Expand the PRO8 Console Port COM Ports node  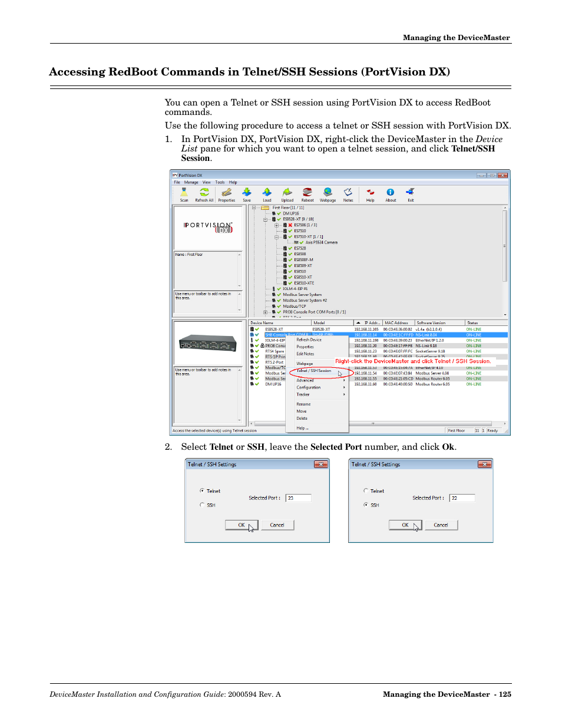[x=266, y=312]
